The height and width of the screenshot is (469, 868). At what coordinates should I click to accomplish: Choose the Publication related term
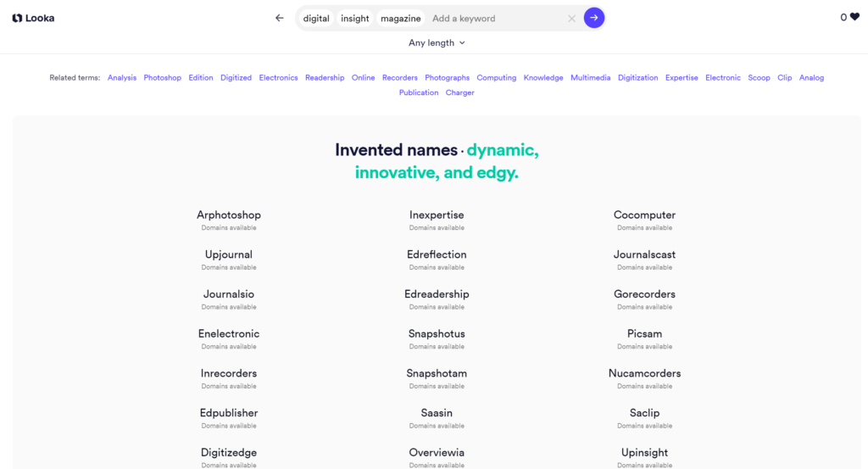[419, 93]
